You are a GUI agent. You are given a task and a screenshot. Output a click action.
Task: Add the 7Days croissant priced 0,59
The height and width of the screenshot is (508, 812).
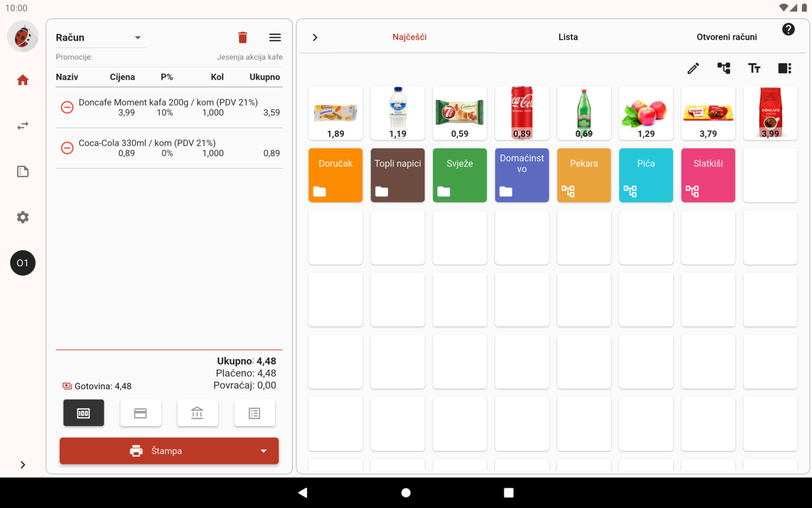coord(460,113)
